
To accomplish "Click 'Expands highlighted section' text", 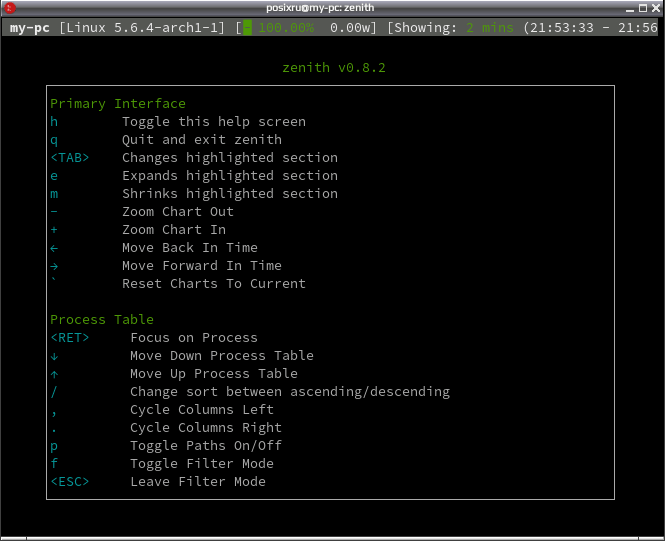I will [x=230, y=176].
